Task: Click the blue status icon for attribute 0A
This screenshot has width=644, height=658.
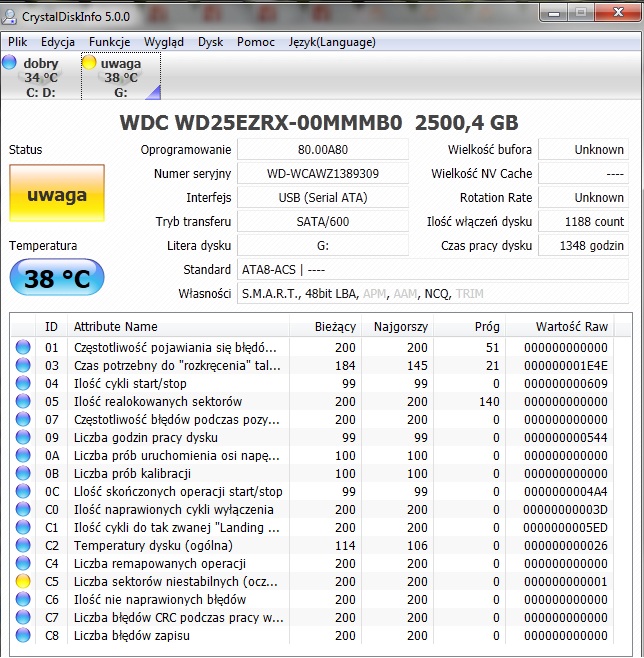Action: tap(23, 455)
